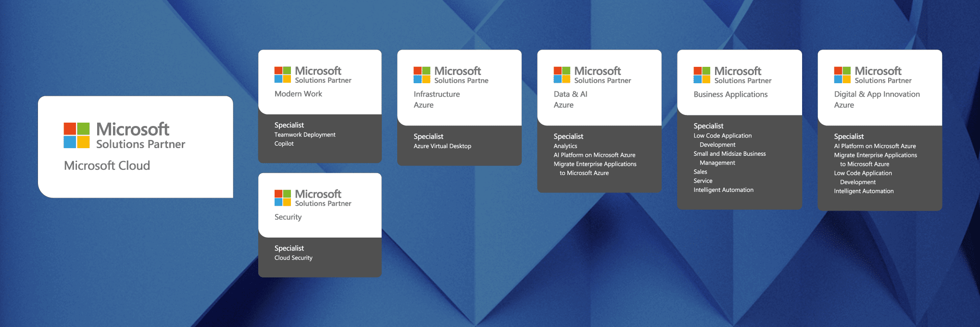The image size is (980, 327).
Task: Click 'Low Code Application' in Business Applications badge
Action: pyautogui.click(x=722, y=136)
